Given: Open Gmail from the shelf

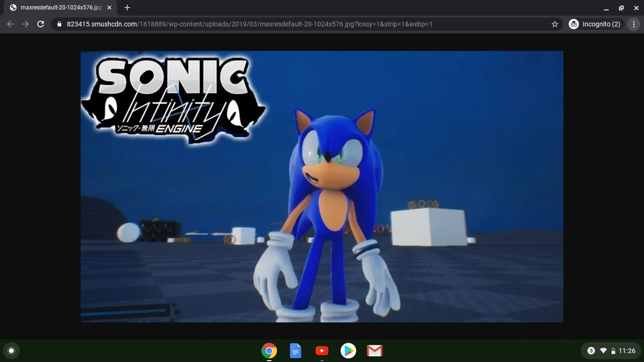Looking at the screenshot, I should click(x=375, y=351).
